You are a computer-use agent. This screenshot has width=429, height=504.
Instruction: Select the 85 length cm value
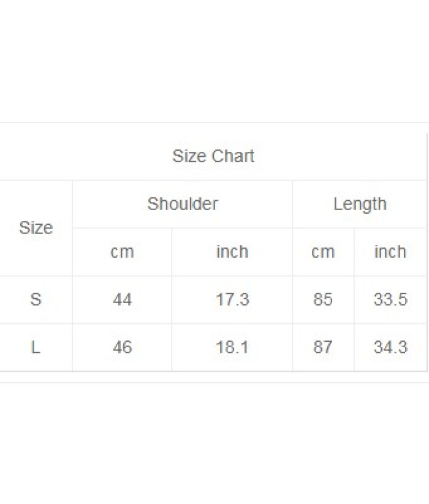(x=323, y=299)
